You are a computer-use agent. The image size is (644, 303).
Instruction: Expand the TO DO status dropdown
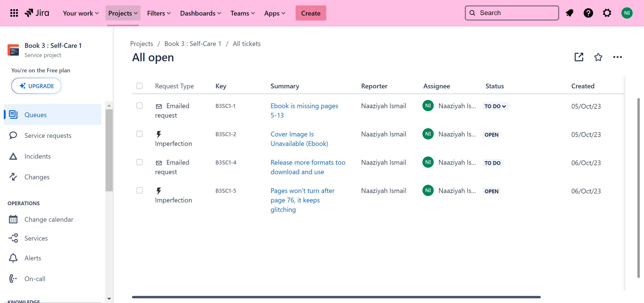pos(495,106)
